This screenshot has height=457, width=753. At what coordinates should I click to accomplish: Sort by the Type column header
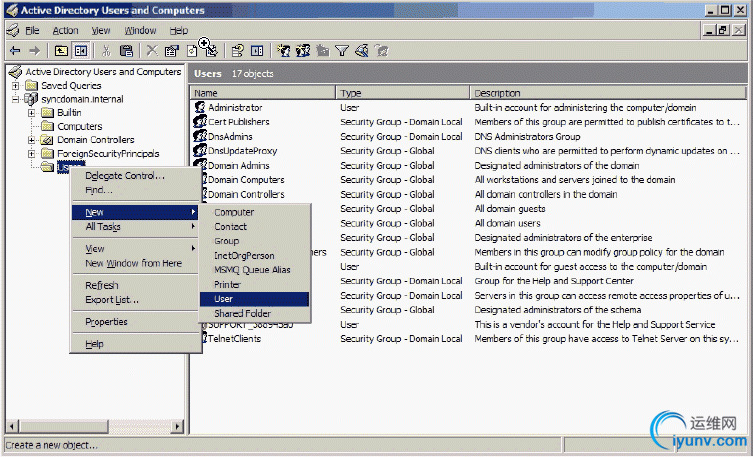(x=402, y=93)
